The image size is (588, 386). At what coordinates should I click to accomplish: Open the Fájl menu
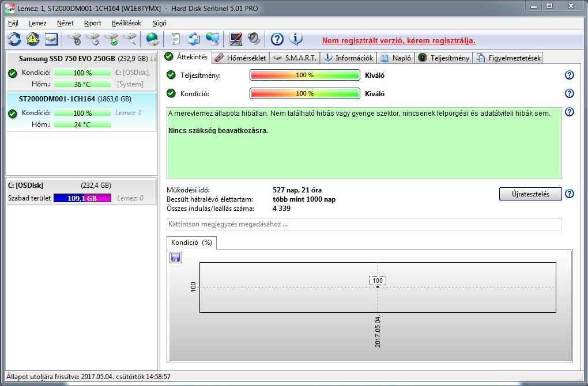[13, 23]
